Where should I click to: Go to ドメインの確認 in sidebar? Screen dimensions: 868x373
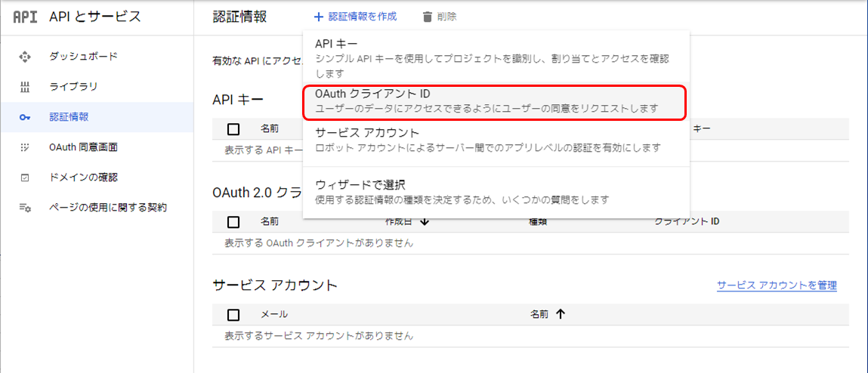[x=97, y=177]
